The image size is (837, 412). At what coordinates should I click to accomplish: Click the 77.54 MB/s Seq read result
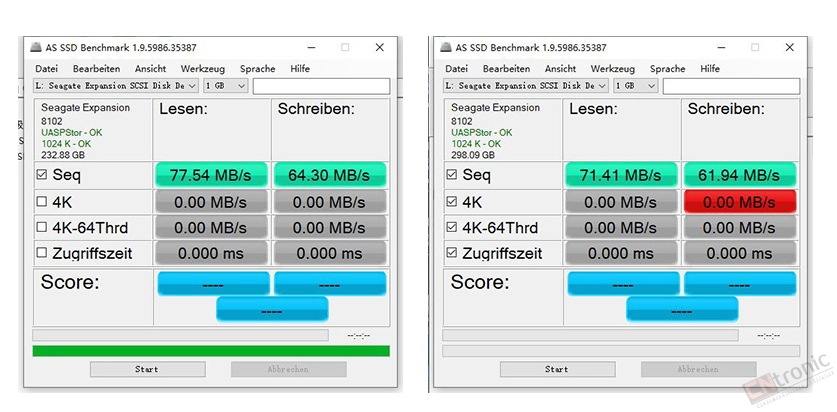211,175
